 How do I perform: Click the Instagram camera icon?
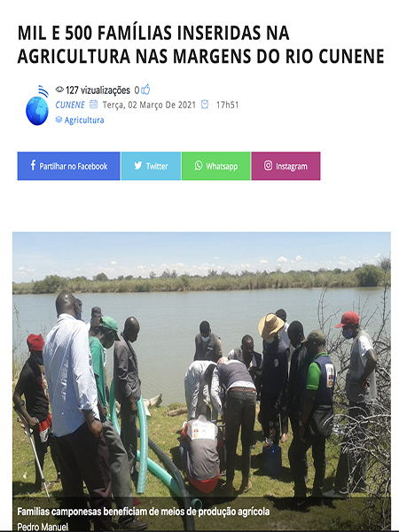[x=268, y=166]
